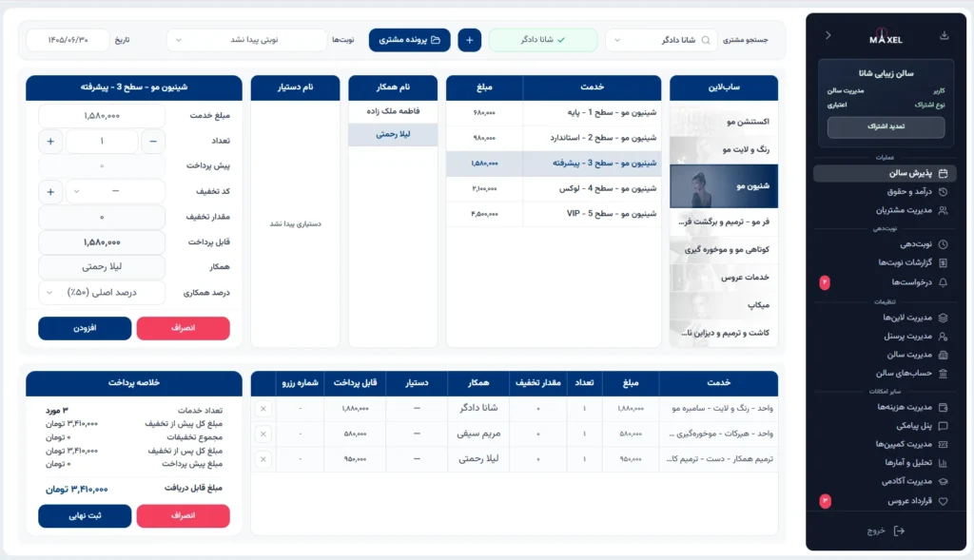974x560 pixels.
Task: Click the خروج logout icon
Action: pos(899,531)
